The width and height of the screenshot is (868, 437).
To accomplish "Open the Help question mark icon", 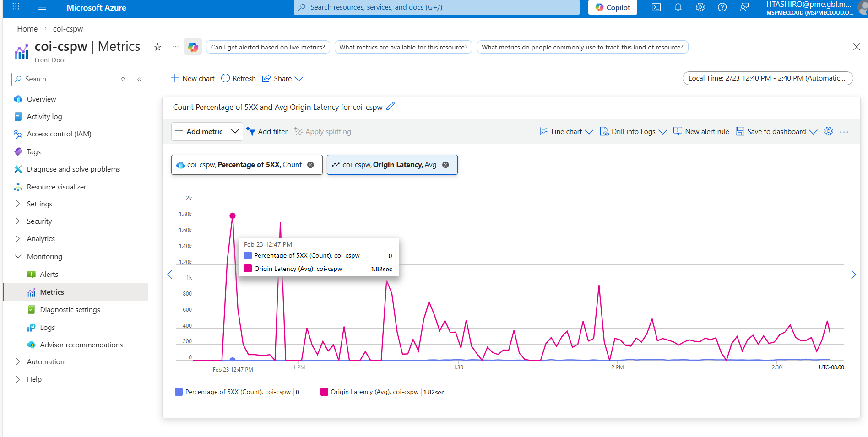I will click(x=722, y=7).
